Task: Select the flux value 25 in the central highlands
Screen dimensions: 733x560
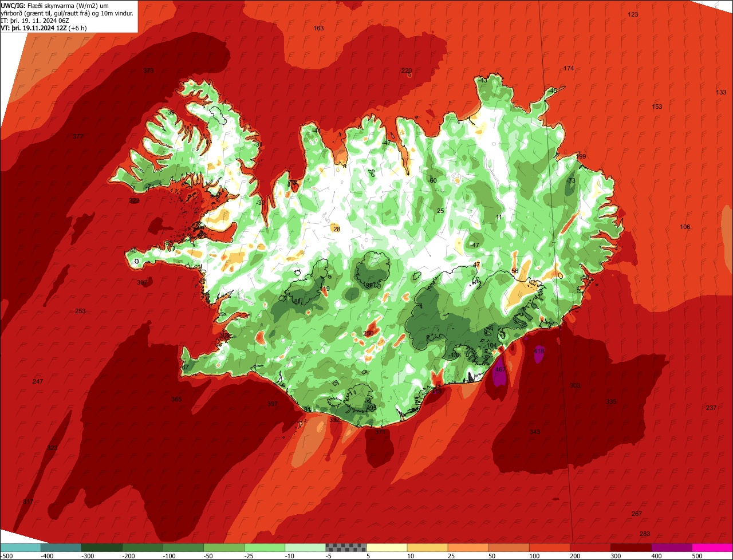Action: pos(440,211)
